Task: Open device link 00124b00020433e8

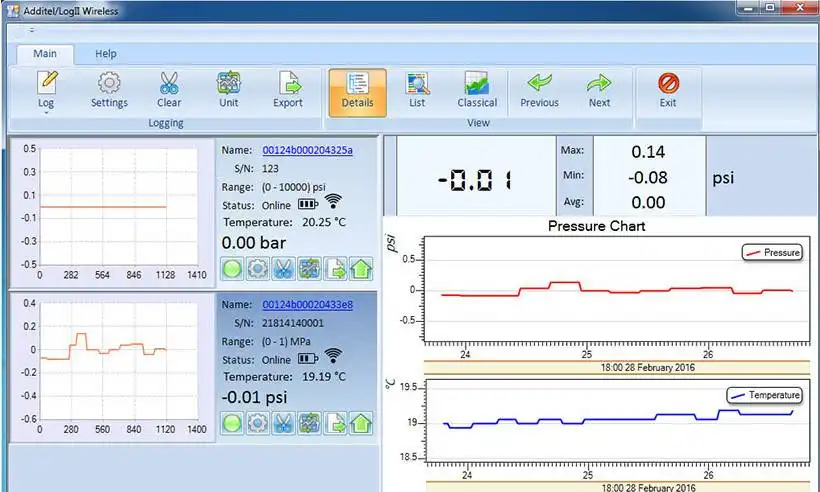Action: tap(307, 304)
